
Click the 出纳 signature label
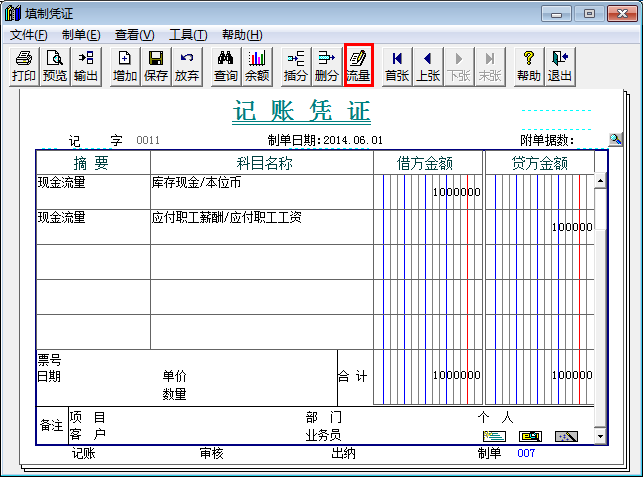343,453
